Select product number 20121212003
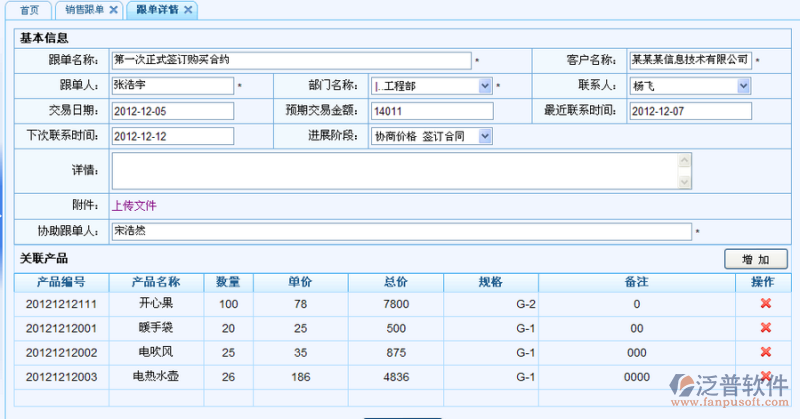The width and height of the screenshot is (800, 419). [61, 377]
